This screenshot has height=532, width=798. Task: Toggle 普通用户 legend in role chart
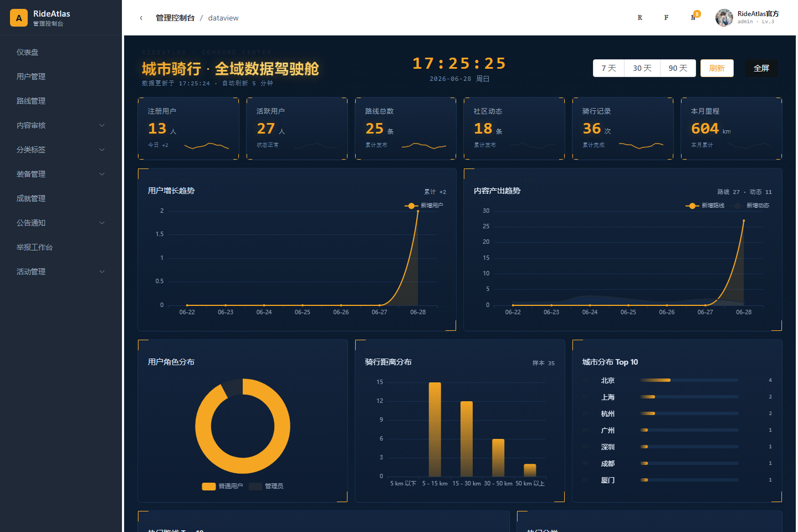click(x=222, y=486)
